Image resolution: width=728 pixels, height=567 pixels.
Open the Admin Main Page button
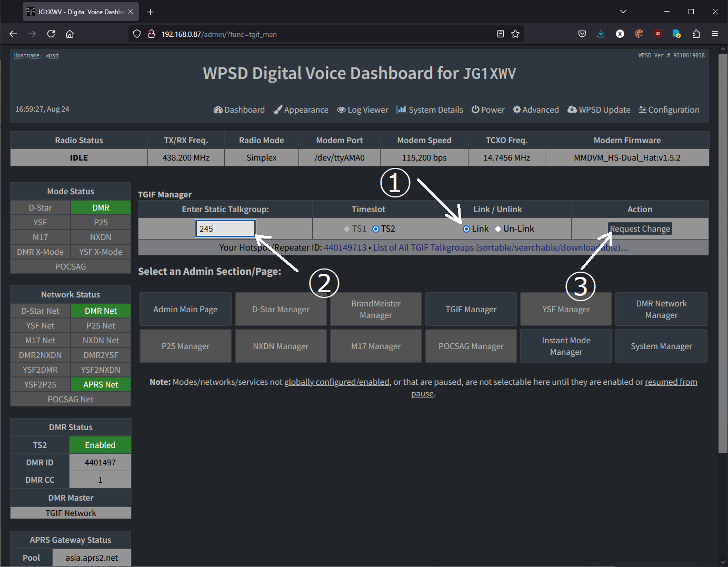coord(185,309)
